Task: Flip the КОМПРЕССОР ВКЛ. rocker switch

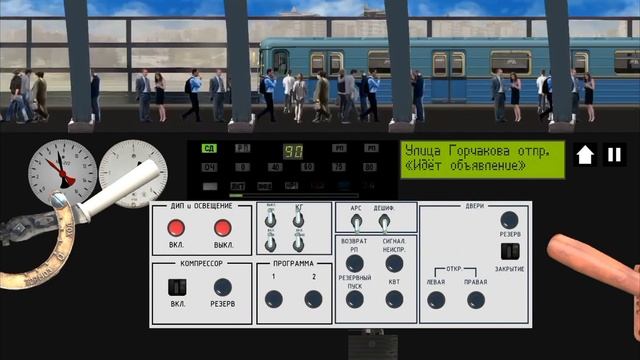Action: click(177, 287)
